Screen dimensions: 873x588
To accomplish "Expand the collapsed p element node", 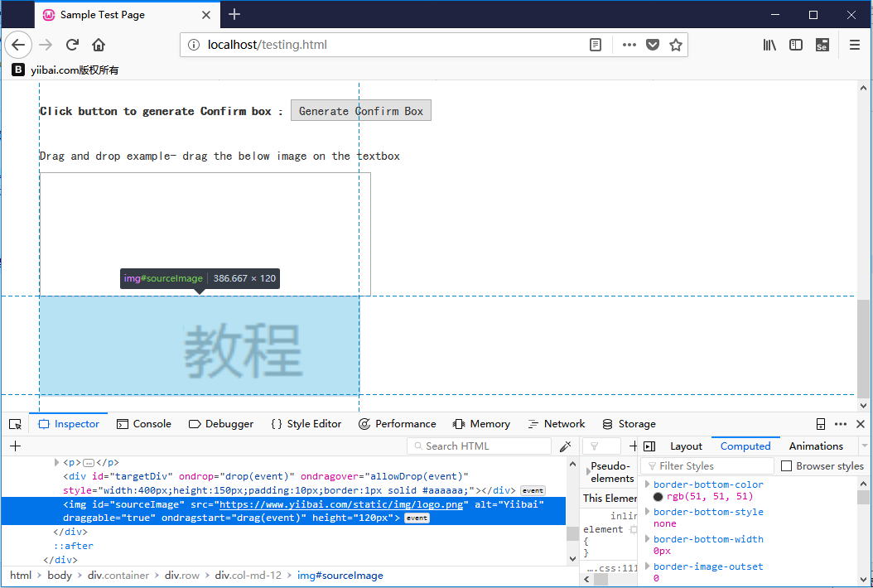I will click(x=56, y=462).
